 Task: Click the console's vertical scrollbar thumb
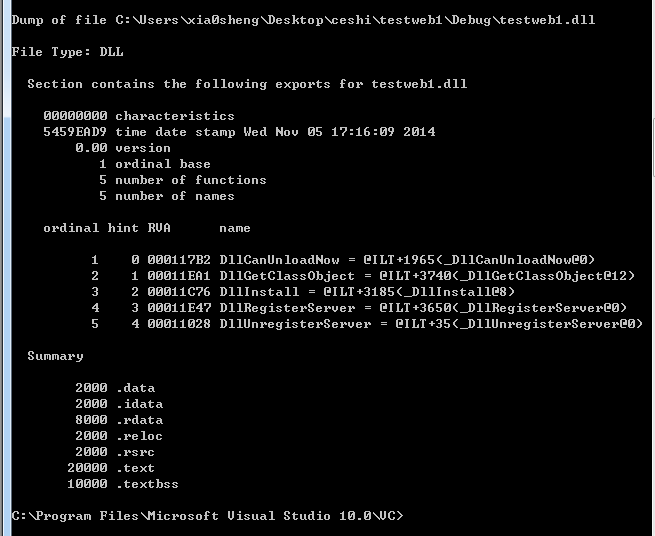[653, 148]
